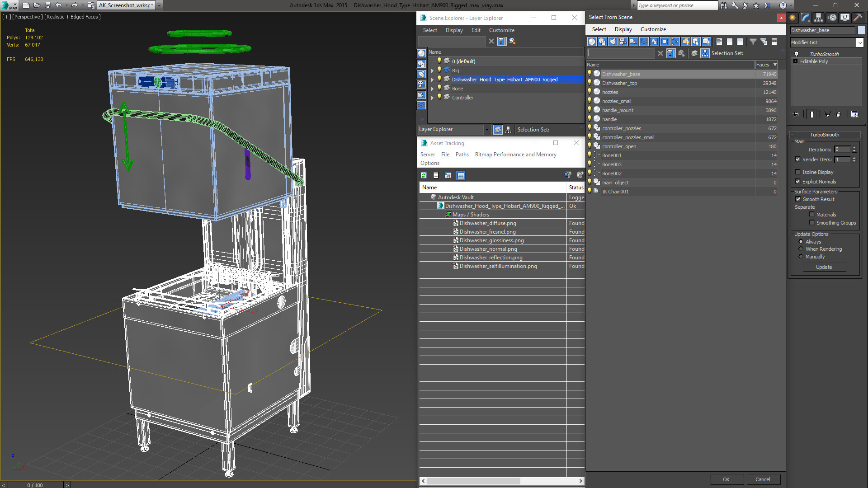Open the Motion command panel tab
Screen dimensions: 868x488
coord(832,18)
